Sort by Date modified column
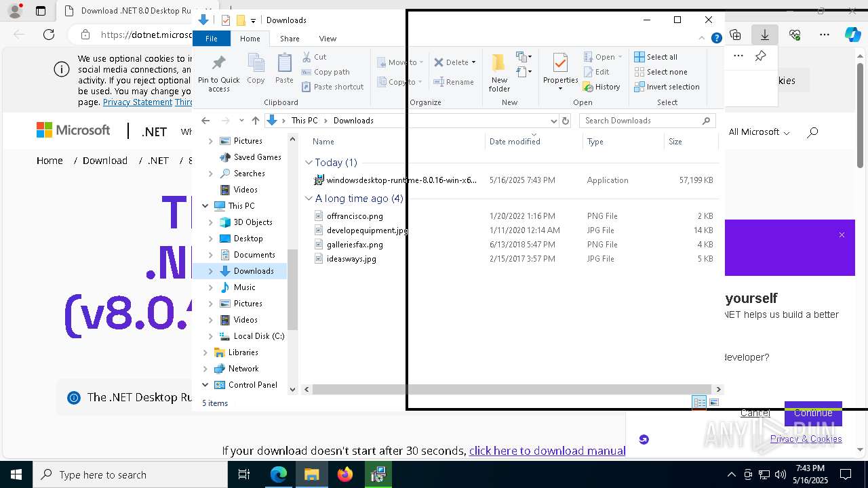868x488 pixels. coord(534,142)
